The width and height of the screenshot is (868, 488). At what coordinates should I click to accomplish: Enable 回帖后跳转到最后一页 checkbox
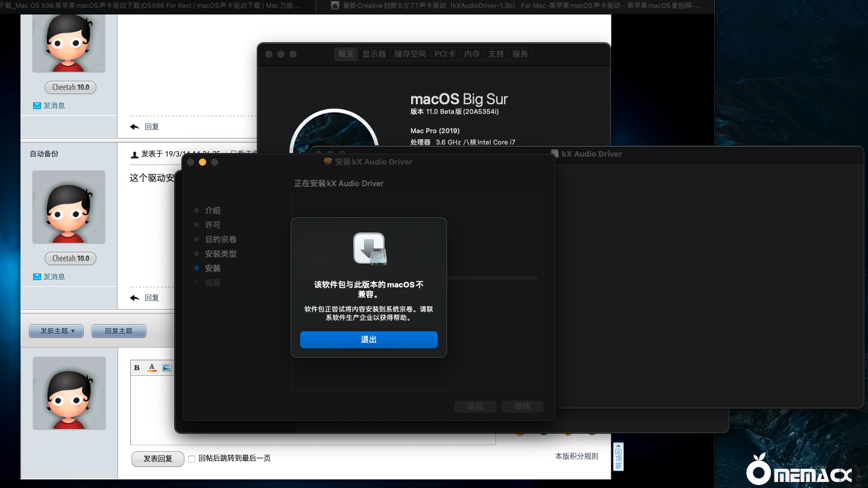(192, 458)
